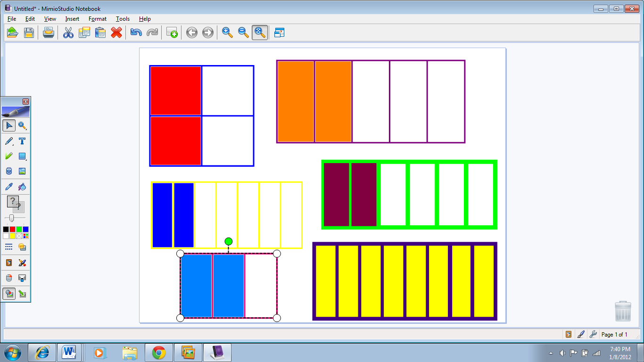Go to previous page with left arrow
The height and width of the screenshot is (362, 644).
tap(191, 33)
